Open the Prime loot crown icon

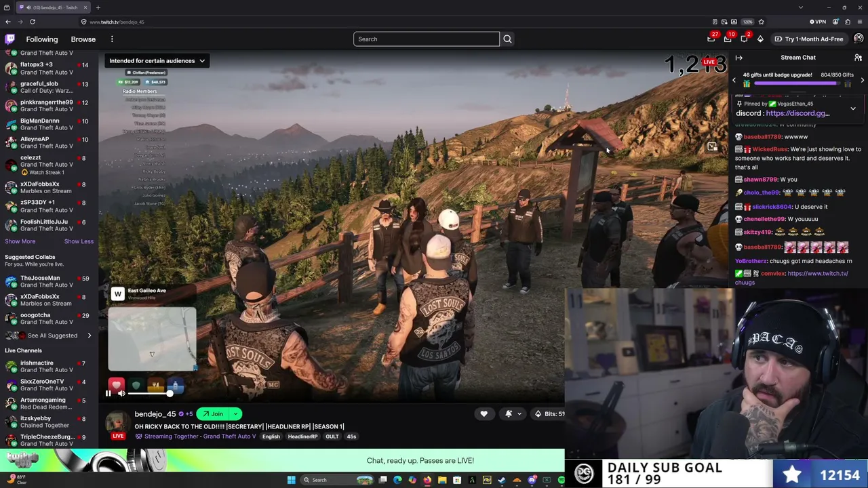click(x=711, y=39)
